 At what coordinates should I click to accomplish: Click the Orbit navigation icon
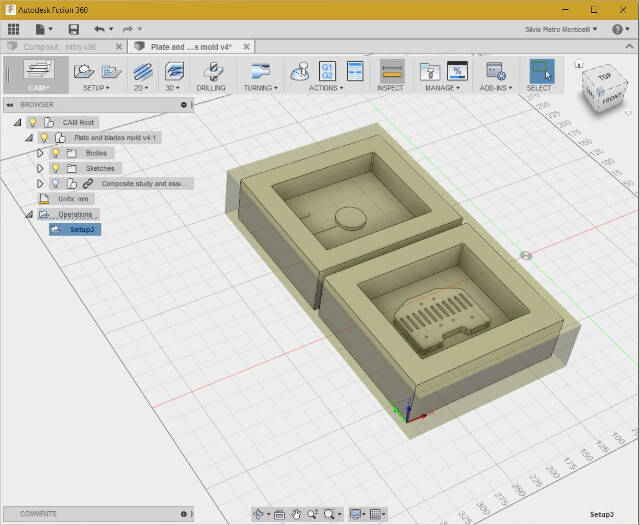click(x=258, y=514)
